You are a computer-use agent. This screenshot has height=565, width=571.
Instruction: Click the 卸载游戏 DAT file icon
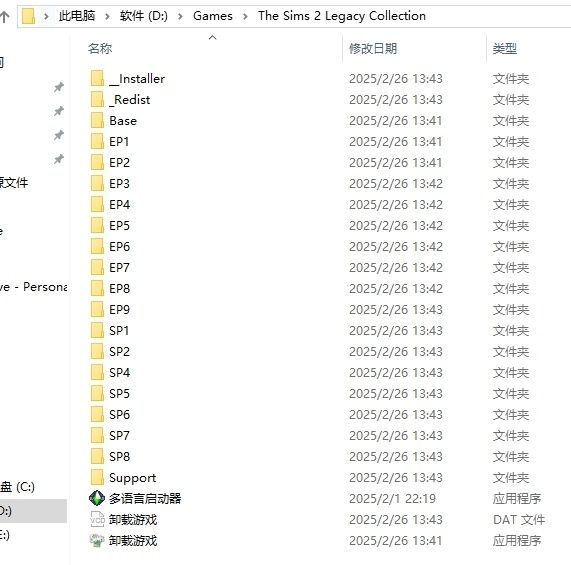(97, 519)
